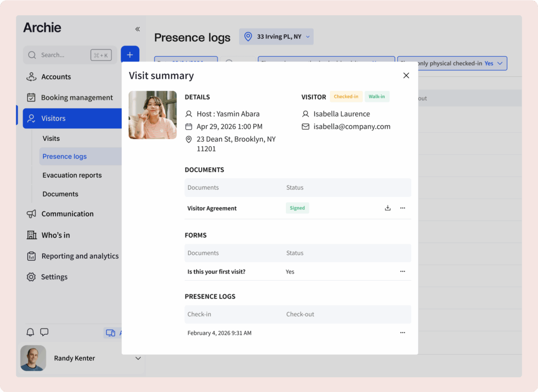Open the chat messages icon

(x=45, y=332)
